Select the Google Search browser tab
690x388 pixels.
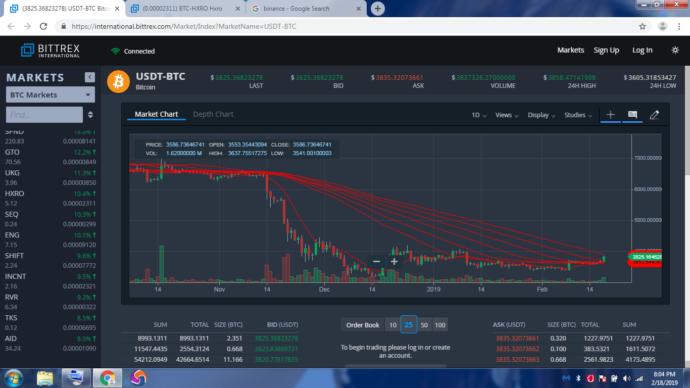tap(306, 9)
